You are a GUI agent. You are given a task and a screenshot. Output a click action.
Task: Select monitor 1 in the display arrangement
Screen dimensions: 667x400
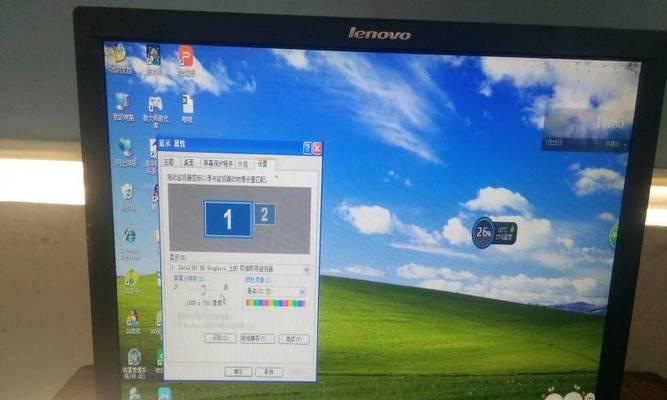click(228, 219)
